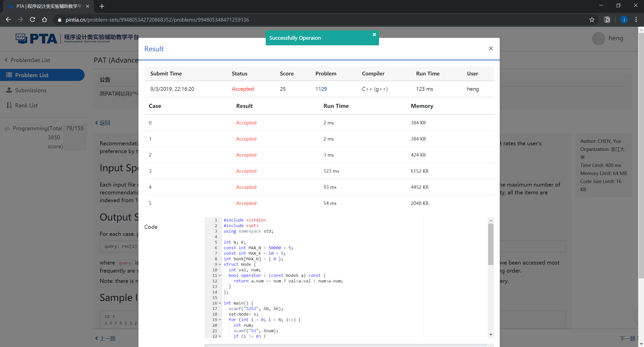Click the Time Limit: 400 ms text
Screen dimensions: 644x347
(600, 165)
